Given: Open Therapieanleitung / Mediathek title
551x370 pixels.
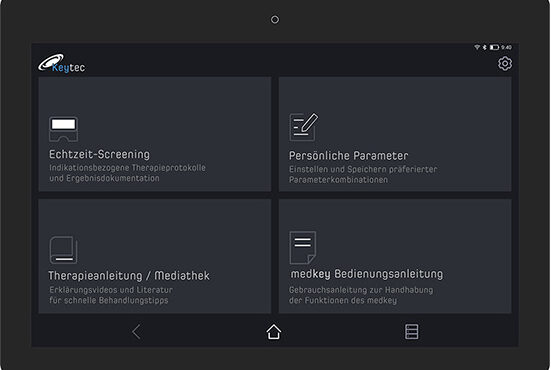Looking at the screenshot, I should (129, 276).
